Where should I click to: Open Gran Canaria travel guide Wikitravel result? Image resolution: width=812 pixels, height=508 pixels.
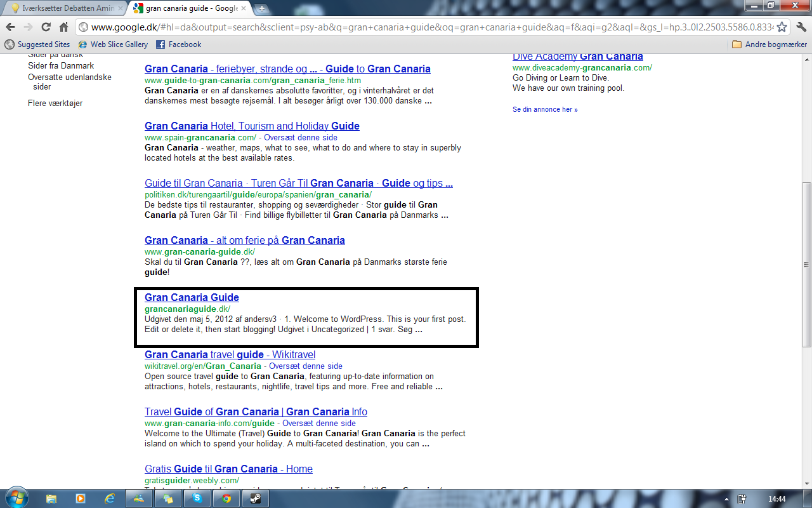click(230, 354)
